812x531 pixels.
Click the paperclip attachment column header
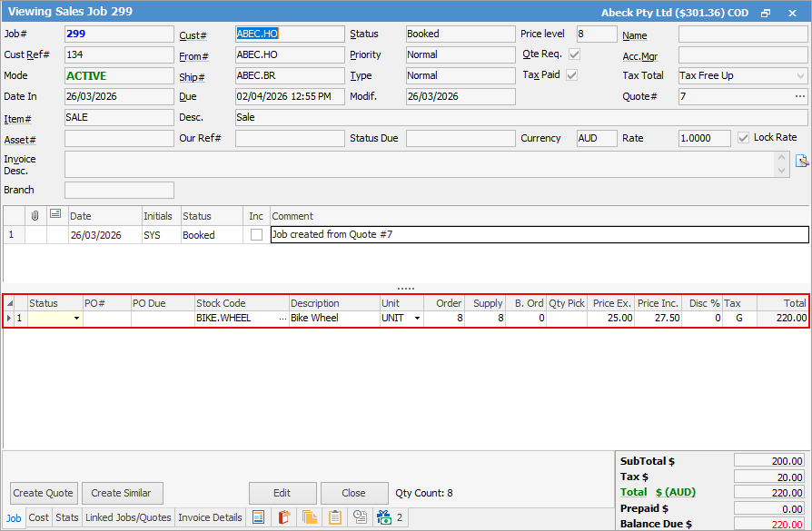tap(35, 216)
